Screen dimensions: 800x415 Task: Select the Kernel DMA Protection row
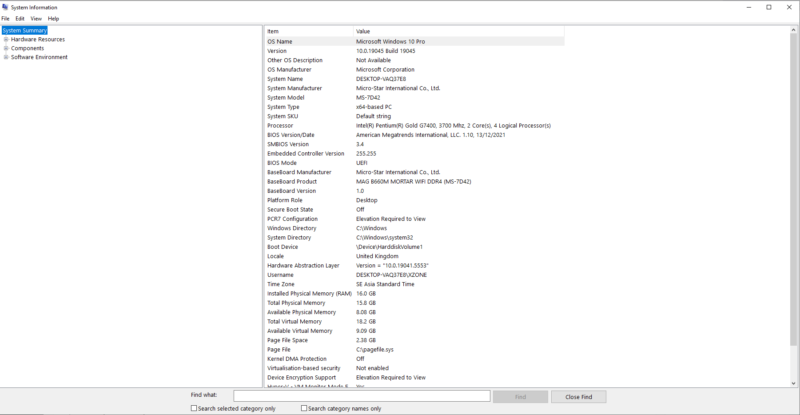[414, 359]
